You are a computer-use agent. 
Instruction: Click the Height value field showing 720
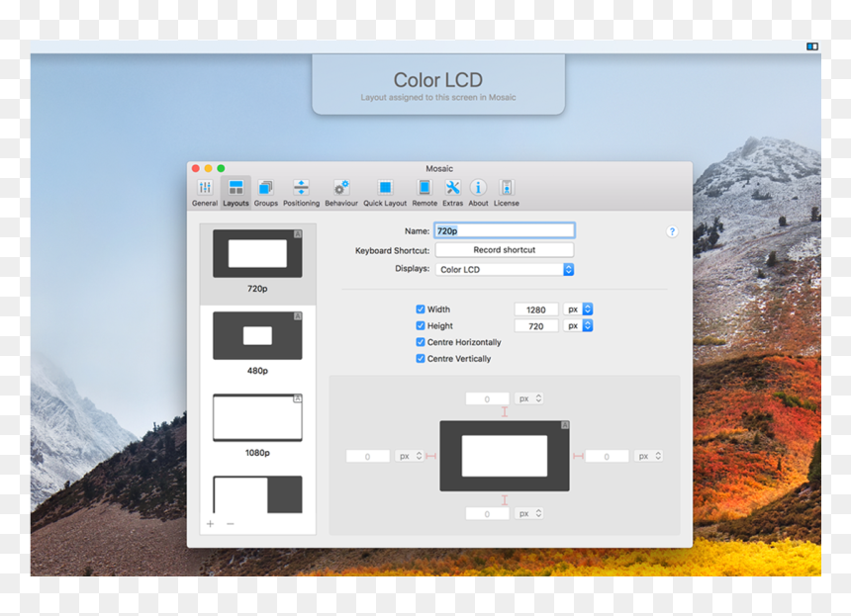[x=536, y=326]
